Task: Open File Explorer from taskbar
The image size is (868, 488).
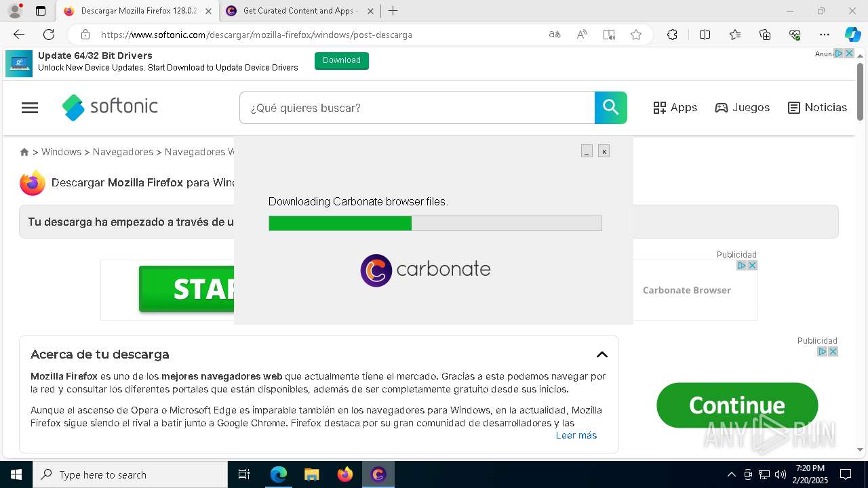Action: tap(312, 474)
